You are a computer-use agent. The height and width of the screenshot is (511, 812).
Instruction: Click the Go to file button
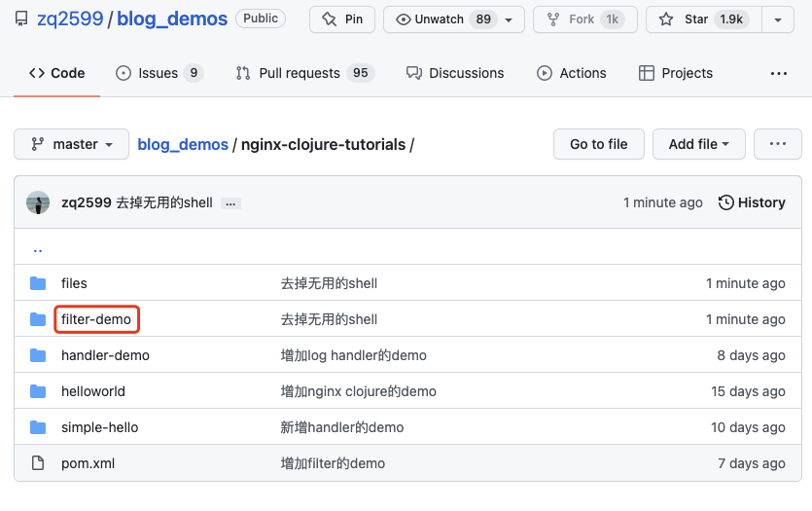598,144
